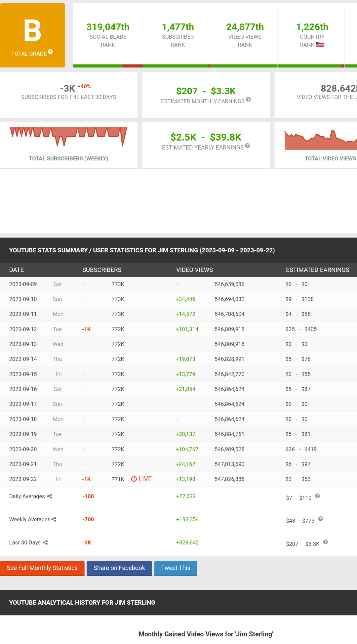Image resolution: width=357 pixels, height=644 pixels.
Task: Select the 2023-09-18 date cell
Action: 23,419
